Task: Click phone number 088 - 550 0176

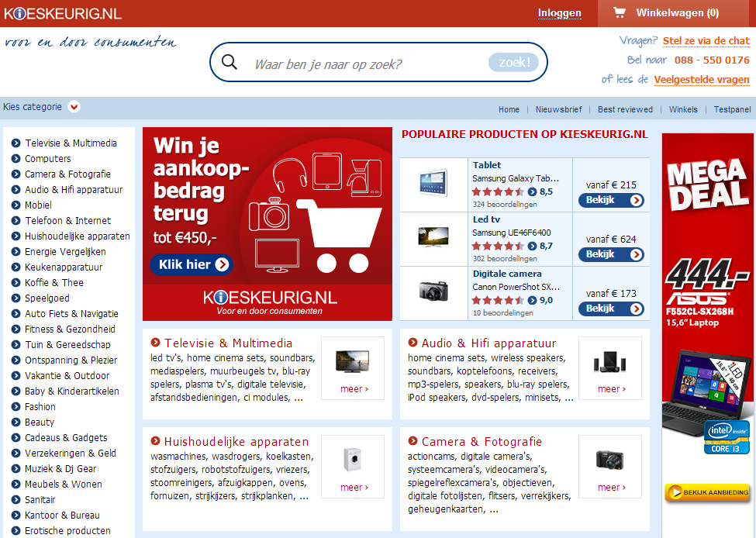Action: click(x=712, y=60)
